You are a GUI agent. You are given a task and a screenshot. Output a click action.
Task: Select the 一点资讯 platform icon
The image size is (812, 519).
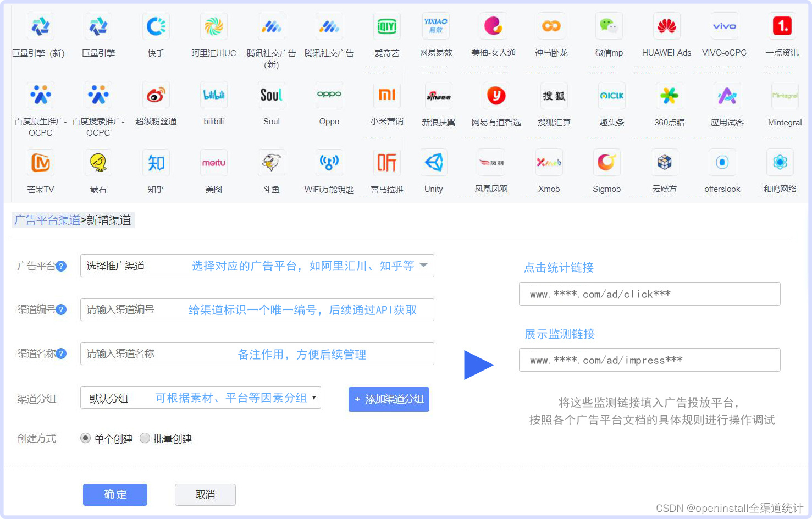click(782, 26)
